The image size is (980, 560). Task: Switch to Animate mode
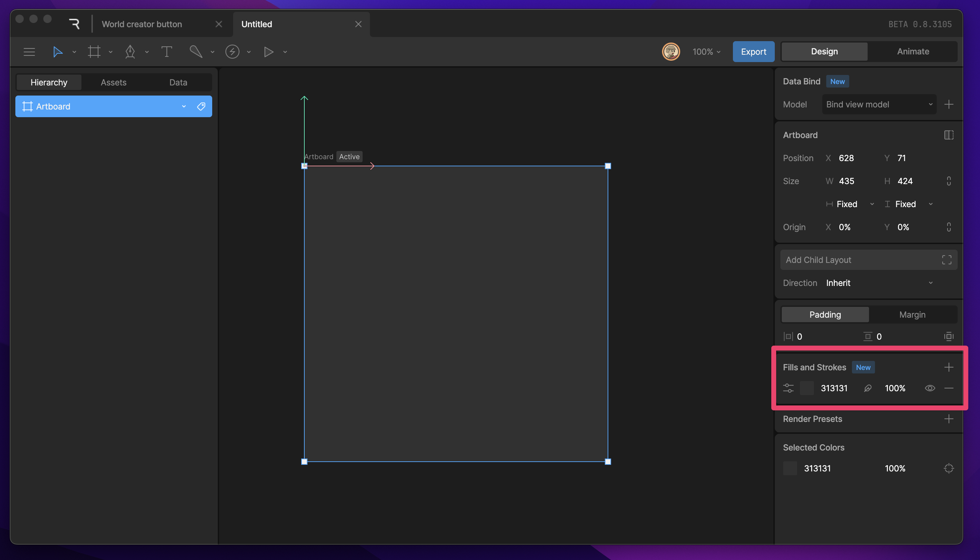coord(913,52)
